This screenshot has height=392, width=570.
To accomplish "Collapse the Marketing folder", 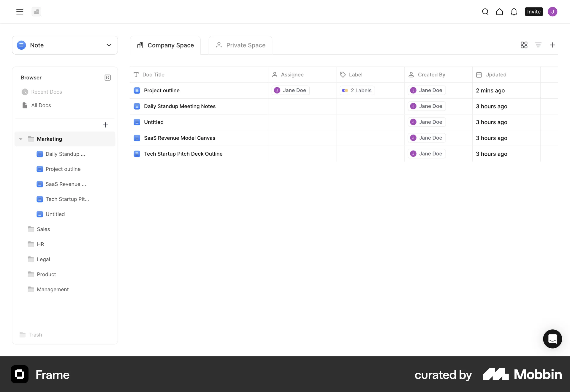I will [x=20, y=139].
